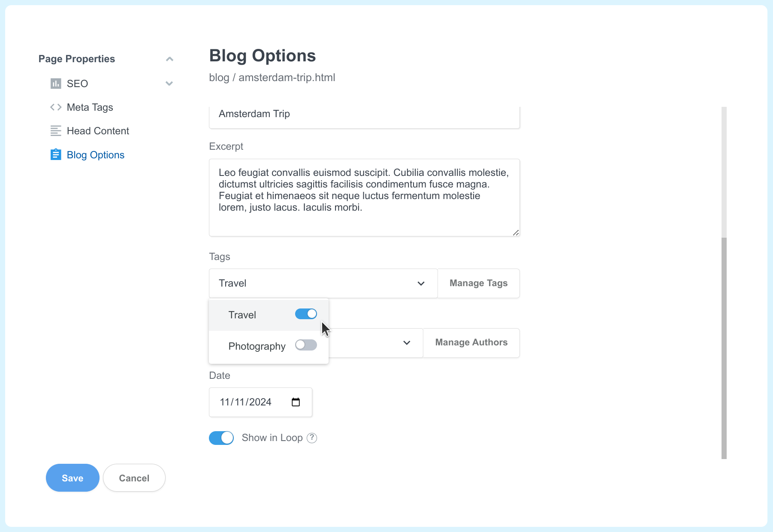Image resolution: width=773 pixels, height=532 pixels.
Task: Turn off the Show in Loop toggle
Action: (x=221, y=438)
